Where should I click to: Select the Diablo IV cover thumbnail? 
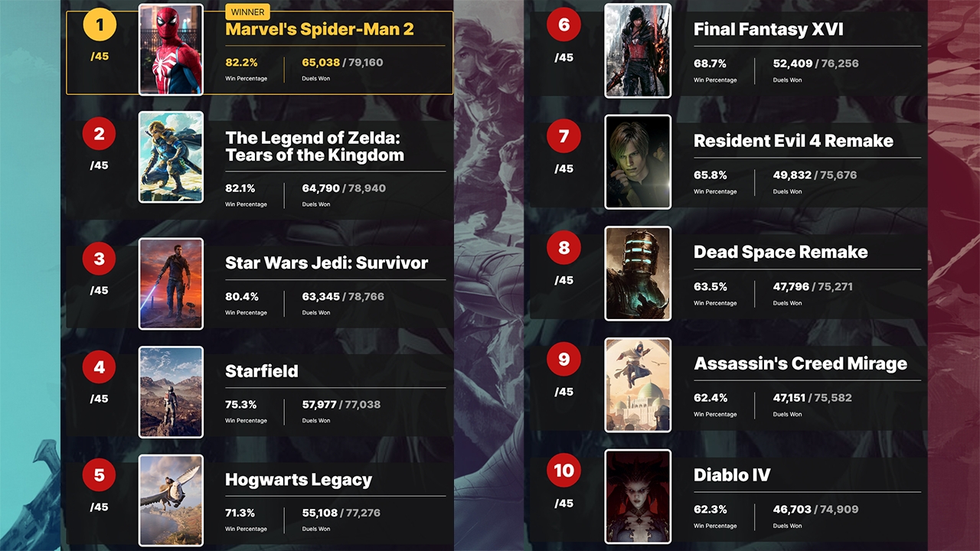(x=638, y=496)
